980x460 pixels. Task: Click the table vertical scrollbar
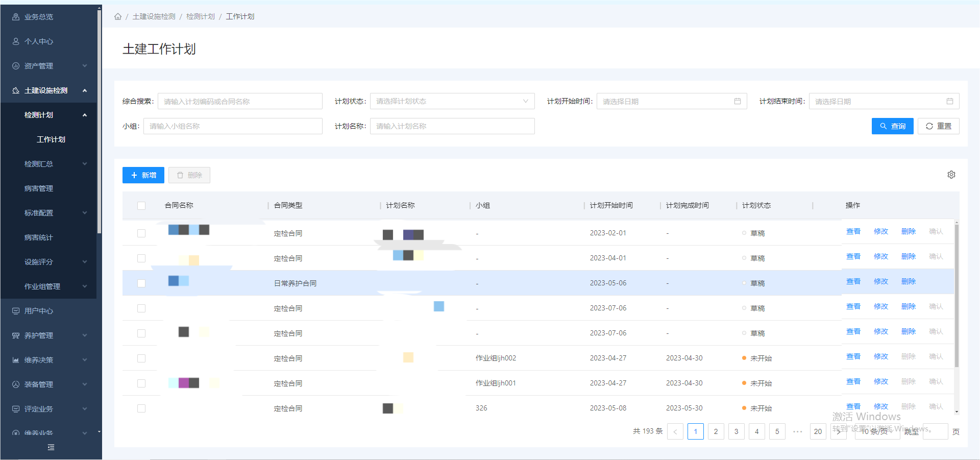pos(957,296)
